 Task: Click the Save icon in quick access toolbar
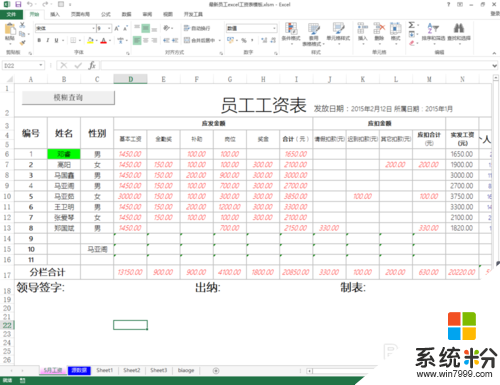point(18,4)
